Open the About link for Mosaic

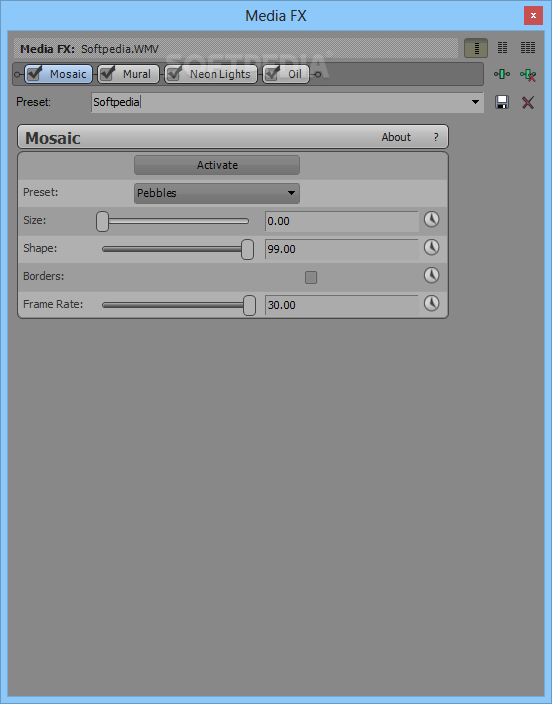pyautogui.click(x=396, y=137)
